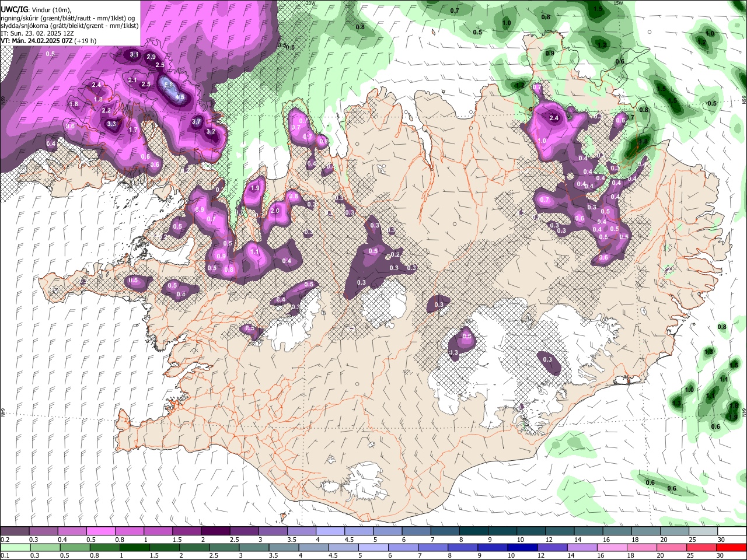
Task: Click the 3.1 snowfall value on the map
Action: point(134,54)
